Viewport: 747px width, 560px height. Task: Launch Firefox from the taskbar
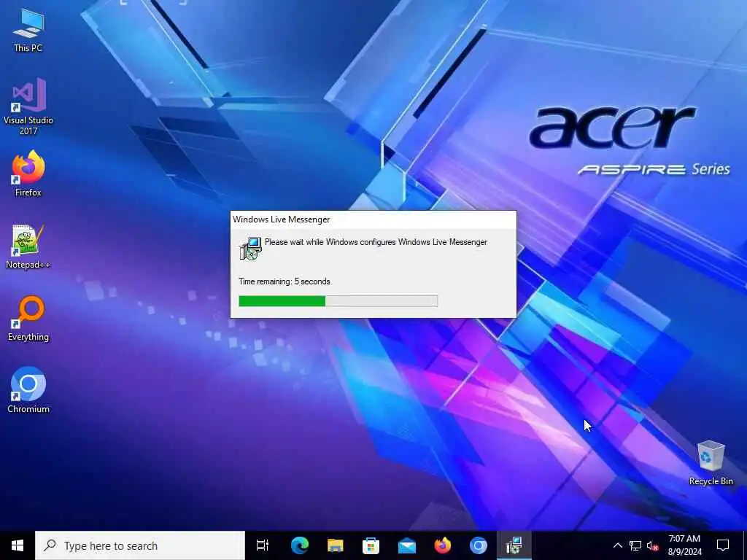point(443,545)
